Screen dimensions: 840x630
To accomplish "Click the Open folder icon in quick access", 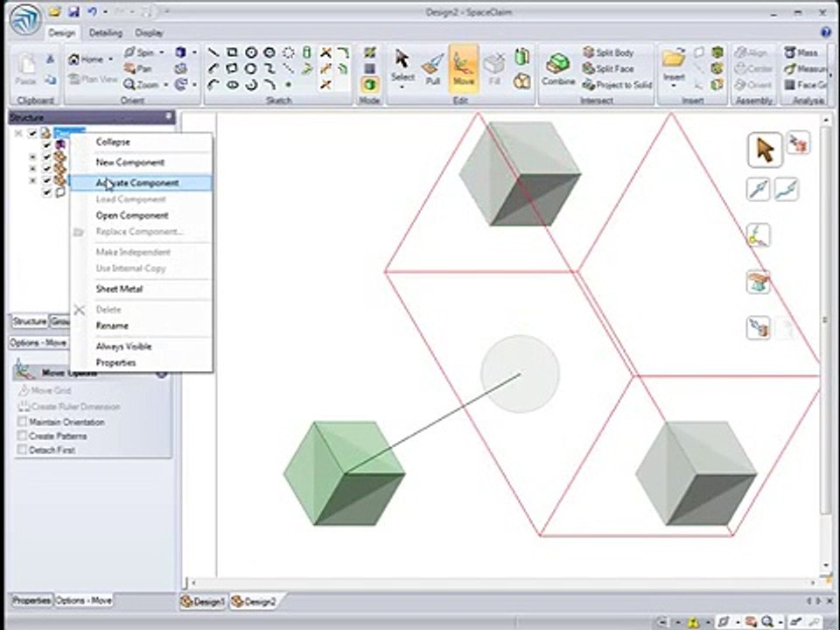I will (54, 11).
